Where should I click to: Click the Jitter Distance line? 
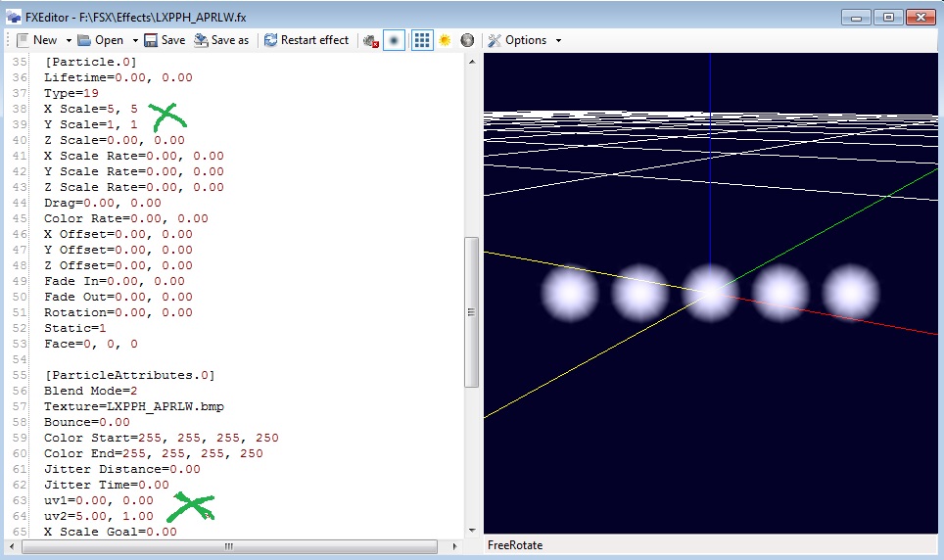click(x=122, y=469)
